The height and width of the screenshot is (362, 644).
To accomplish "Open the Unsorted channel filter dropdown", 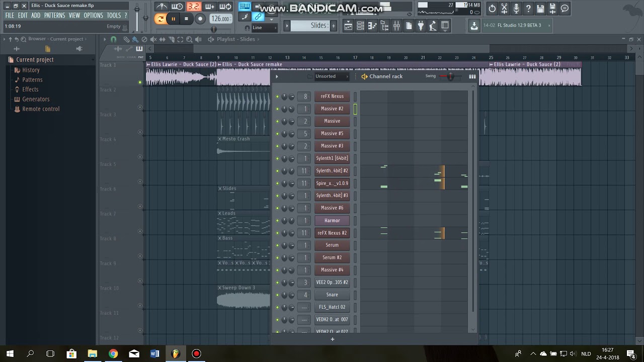I will click(x=331, y=76).
